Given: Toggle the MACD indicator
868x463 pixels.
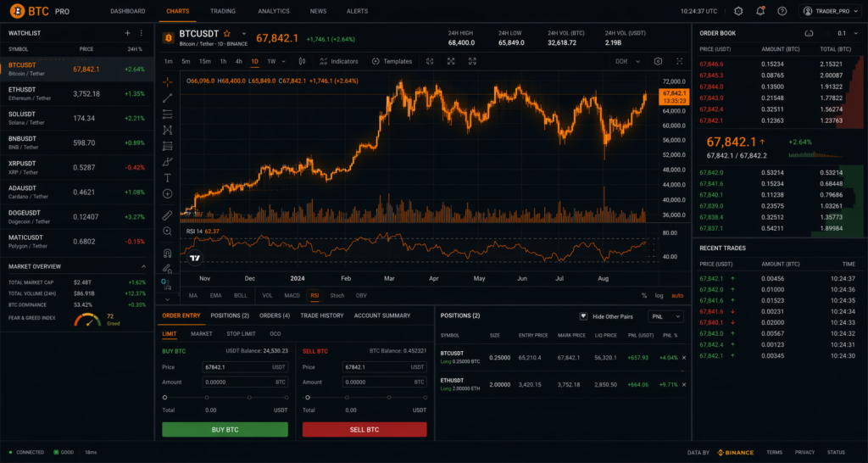Looking at the screenshot, I should [292, 296].
